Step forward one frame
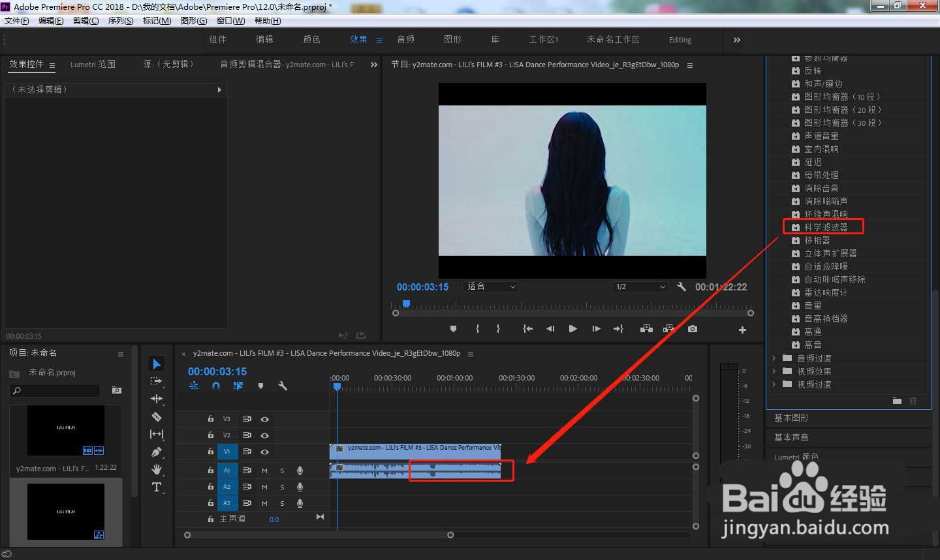The width and height of the screenshot is (940, 560). point(596,329)
